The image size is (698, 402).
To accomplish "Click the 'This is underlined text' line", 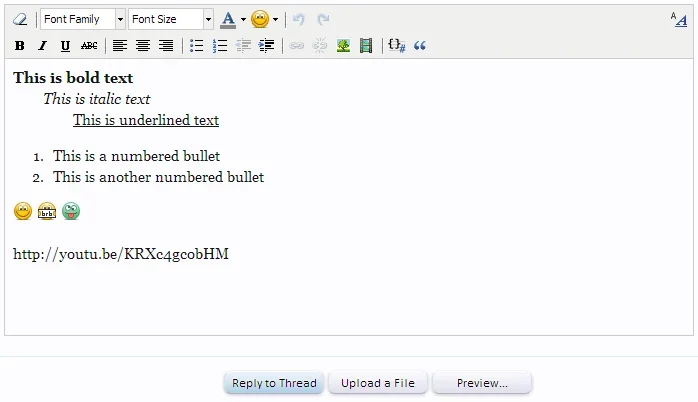I will [146, 120].
